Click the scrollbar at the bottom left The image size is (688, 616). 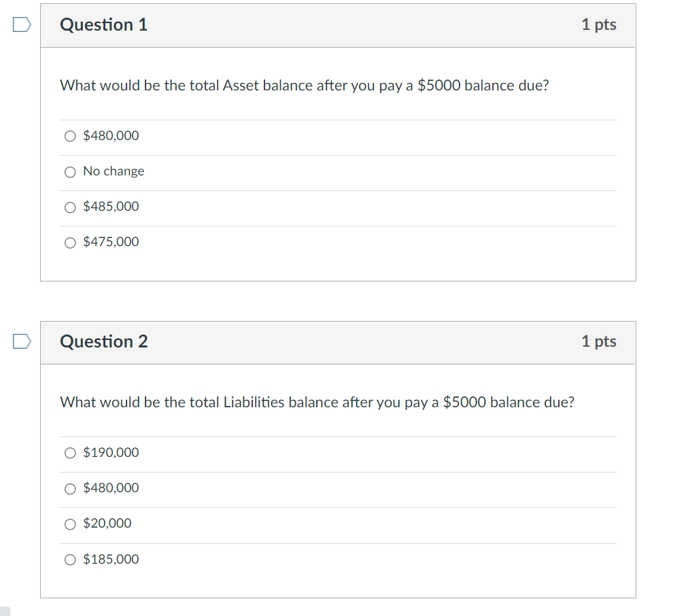[6, 610]
